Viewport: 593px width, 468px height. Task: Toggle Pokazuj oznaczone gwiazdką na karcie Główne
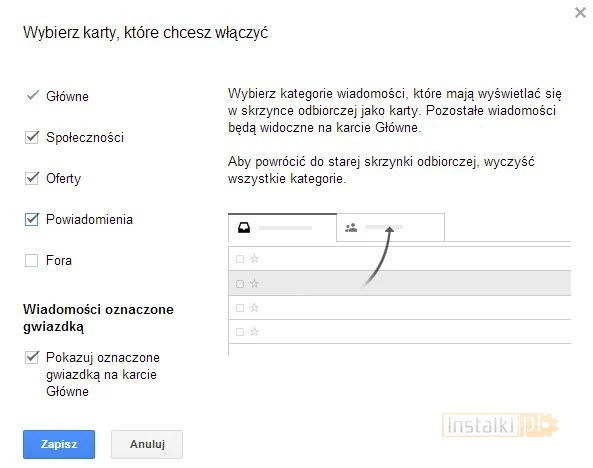32,357
